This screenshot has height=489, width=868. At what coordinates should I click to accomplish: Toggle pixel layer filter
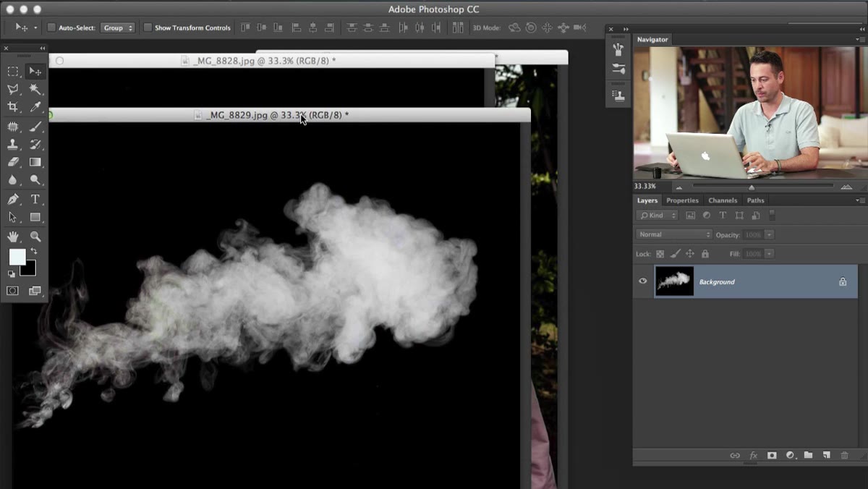tap(690, 216)
